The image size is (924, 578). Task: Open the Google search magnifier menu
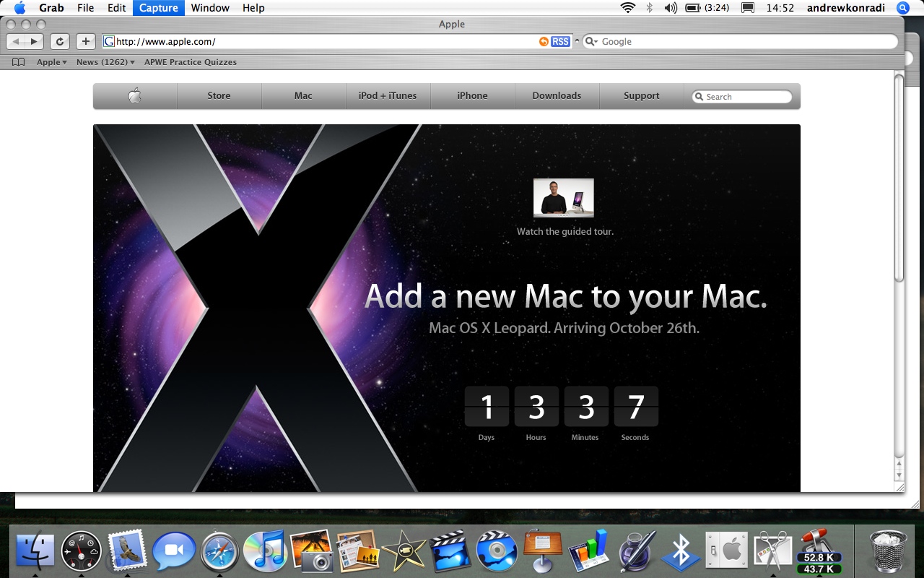tap(591, 42)
